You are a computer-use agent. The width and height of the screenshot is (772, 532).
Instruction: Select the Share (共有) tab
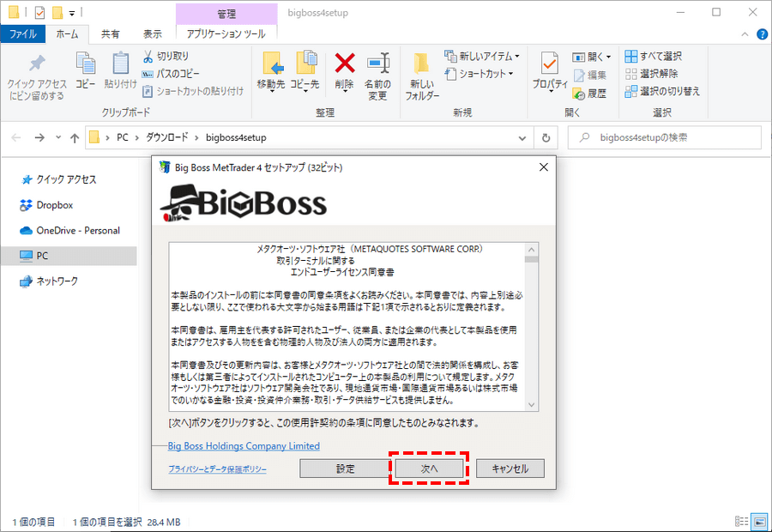111,34
